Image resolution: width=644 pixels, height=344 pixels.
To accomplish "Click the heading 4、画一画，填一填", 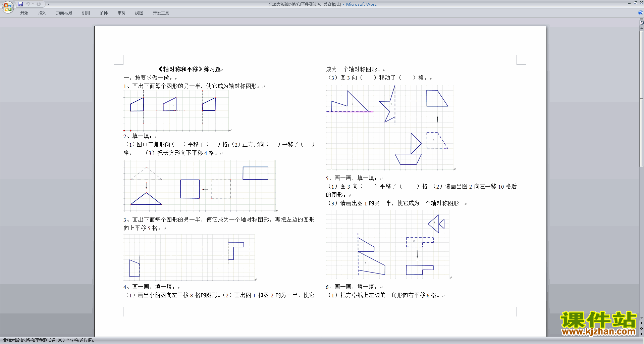I will (x=149, y=287).
